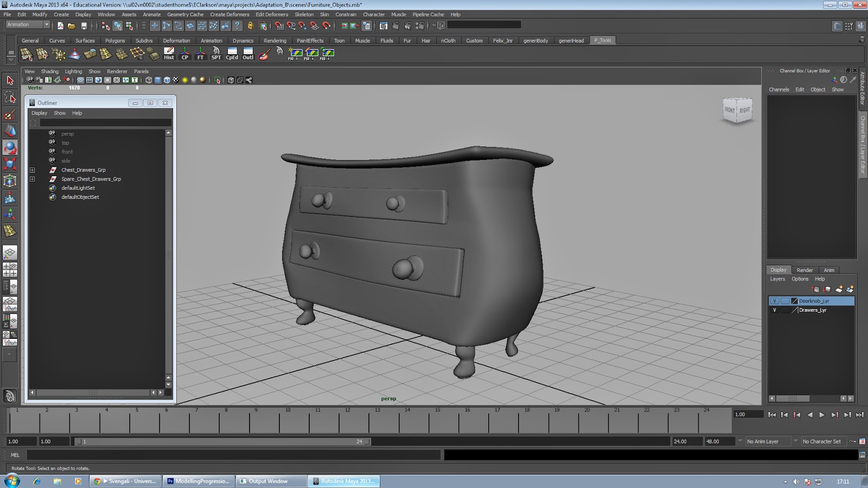Click the time range slider bar
Screen dimensions: 868x488
pos(222,441)
